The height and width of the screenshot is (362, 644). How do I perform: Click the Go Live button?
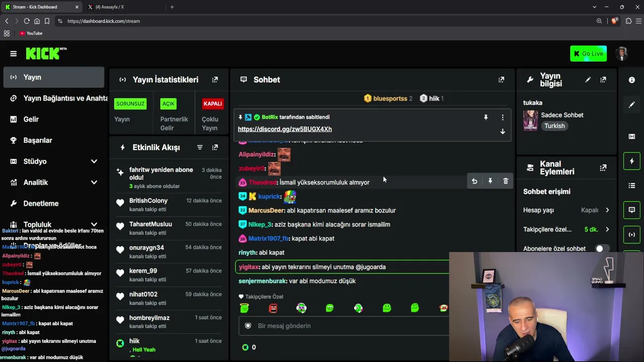(588, 54)
